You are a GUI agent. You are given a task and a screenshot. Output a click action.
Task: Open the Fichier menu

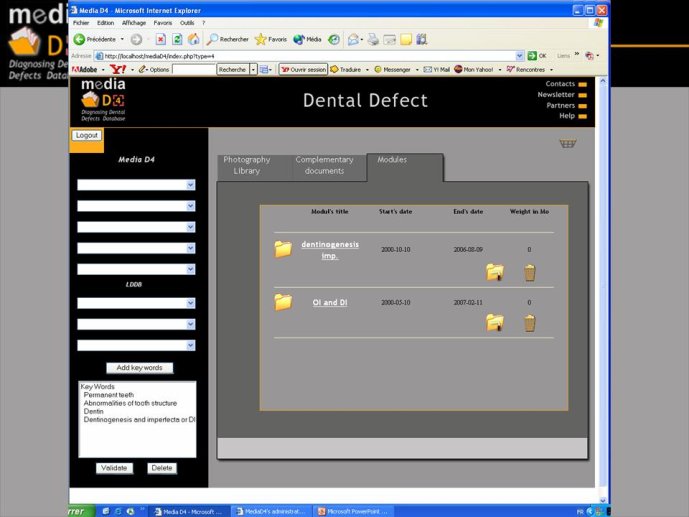coord(81,23)
